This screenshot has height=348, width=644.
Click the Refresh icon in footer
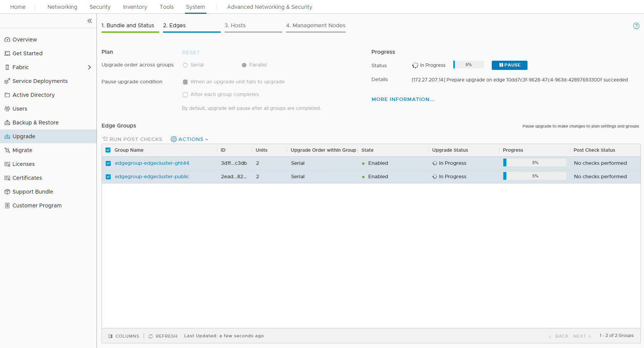[151, 336]
